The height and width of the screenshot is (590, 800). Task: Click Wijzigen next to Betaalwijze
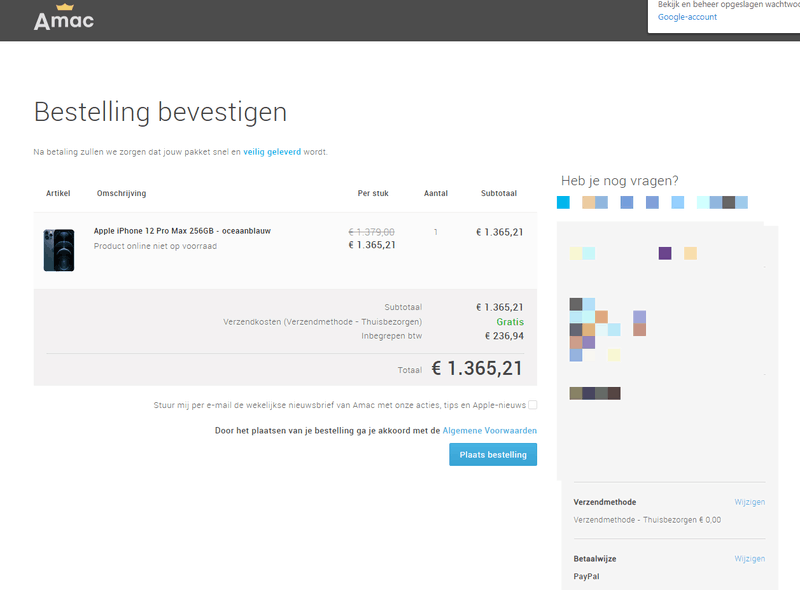(x=749, y=559)
